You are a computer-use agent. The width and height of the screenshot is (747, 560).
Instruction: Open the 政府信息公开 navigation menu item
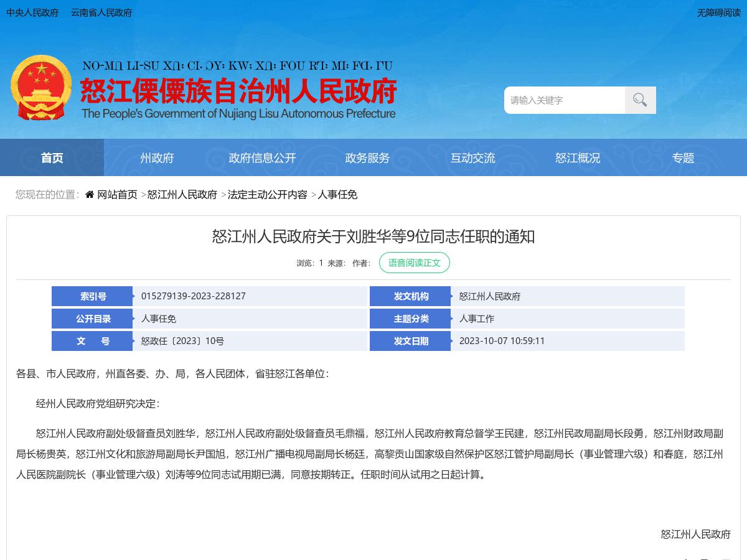262,158
